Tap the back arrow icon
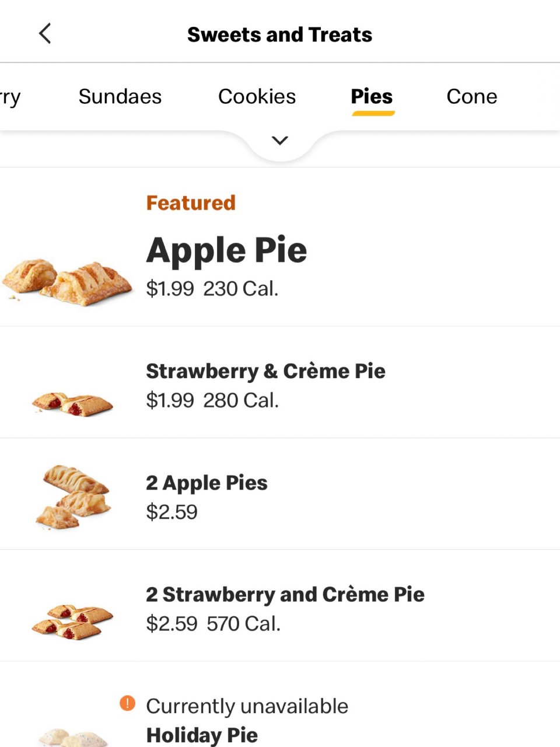The width and height of the screenshot is (560, 747). 45,34
